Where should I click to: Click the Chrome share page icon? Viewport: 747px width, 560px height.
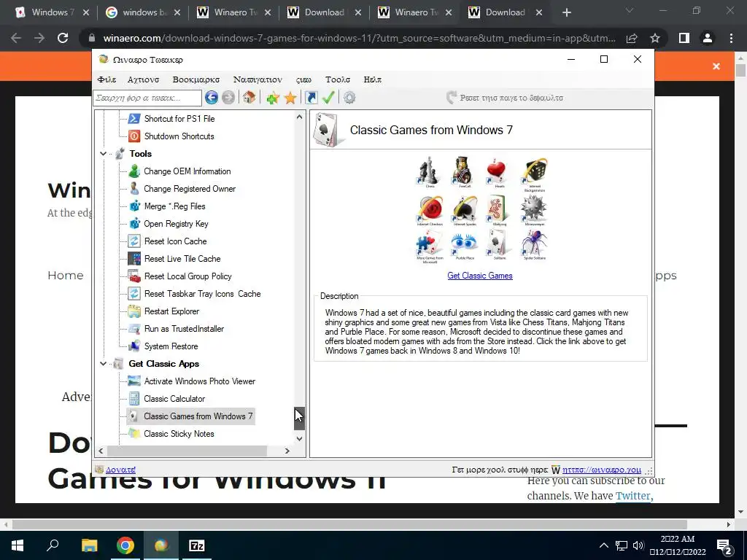tap(632, 38)
